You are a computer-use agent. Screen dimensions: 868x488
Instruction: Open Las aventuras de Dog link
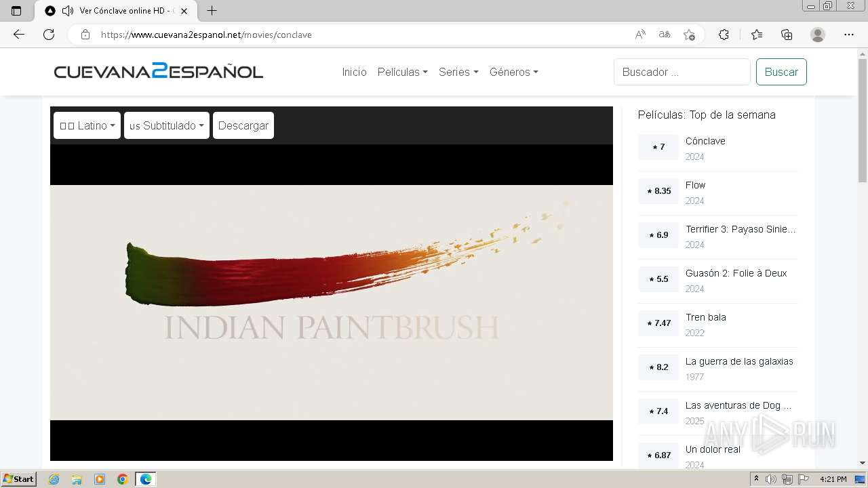pyautogui.click(x=738, y=405)
